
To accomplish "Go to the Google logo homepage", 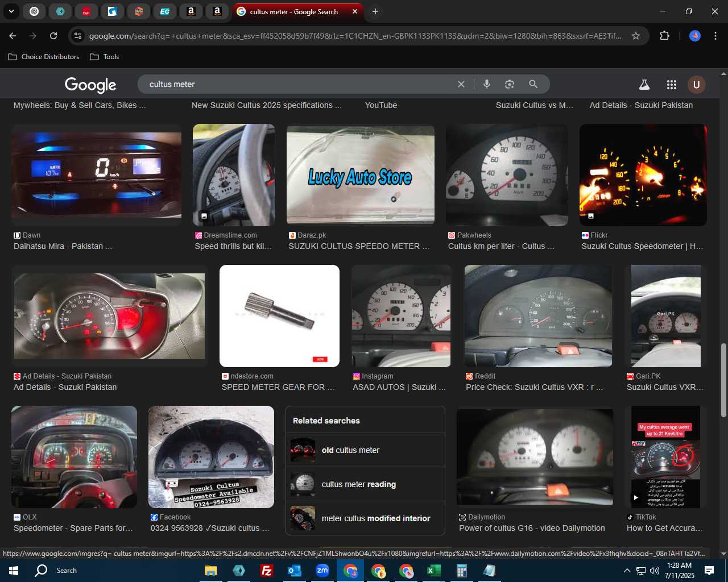I will tap(90, 85).
